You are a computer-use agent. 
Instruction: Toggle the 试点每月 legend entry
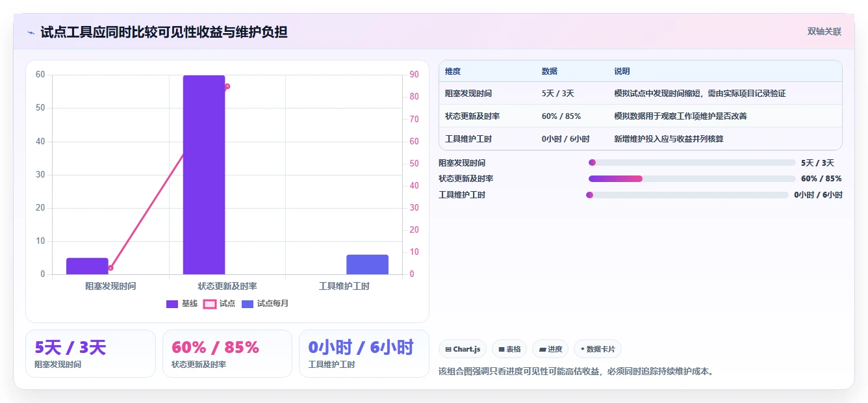[x=264, y=304]
